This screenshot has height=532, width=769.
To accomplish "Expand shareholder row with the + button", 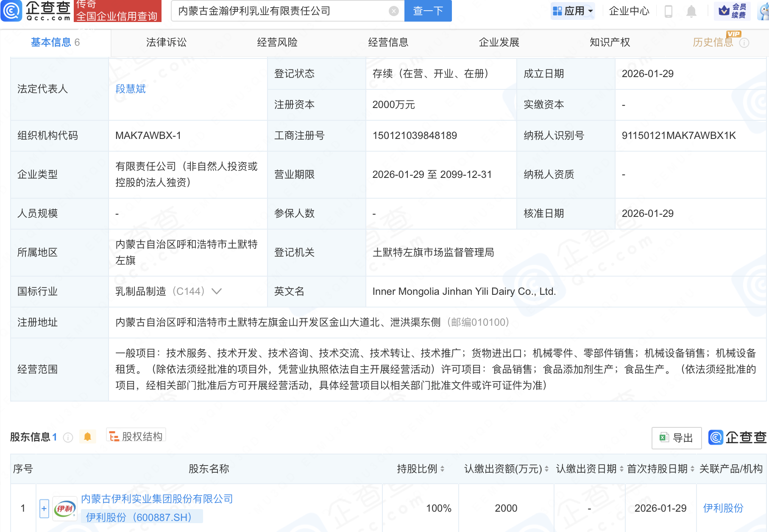I will click(44, 508).
